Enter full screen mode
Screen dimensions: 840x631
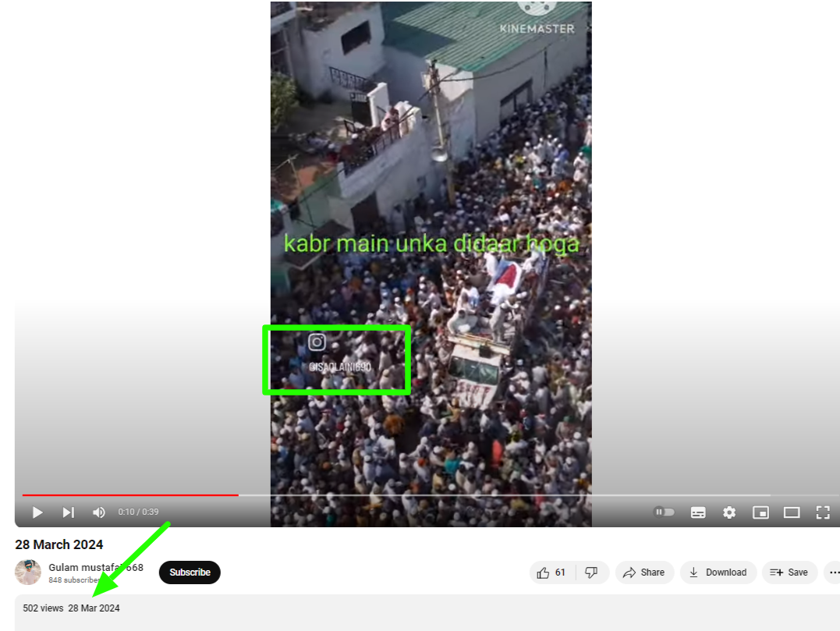point(822,512)
